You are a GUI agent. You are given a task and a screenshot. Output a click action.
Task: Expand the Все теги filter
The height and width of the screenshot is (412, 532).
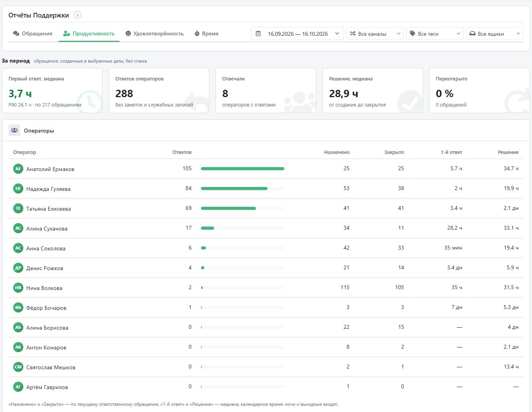tap(435, 34)
